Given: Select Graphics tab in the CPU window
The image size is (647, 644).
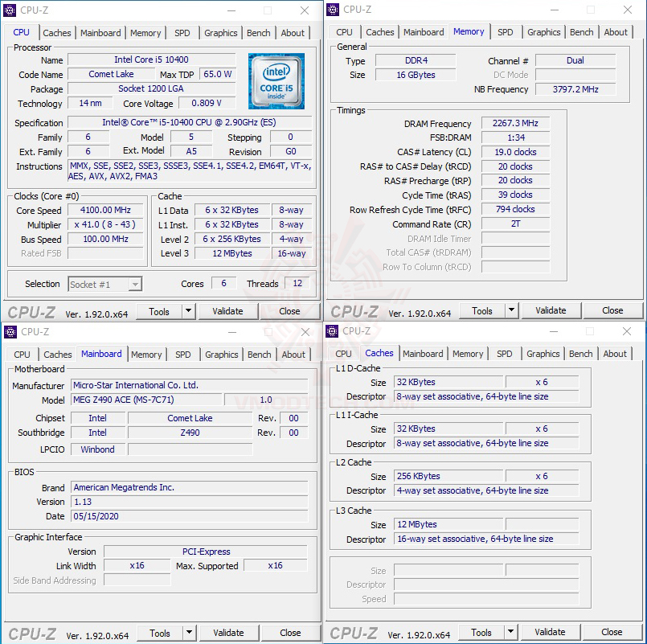Looking at the screenshot, I should point(221,33).
